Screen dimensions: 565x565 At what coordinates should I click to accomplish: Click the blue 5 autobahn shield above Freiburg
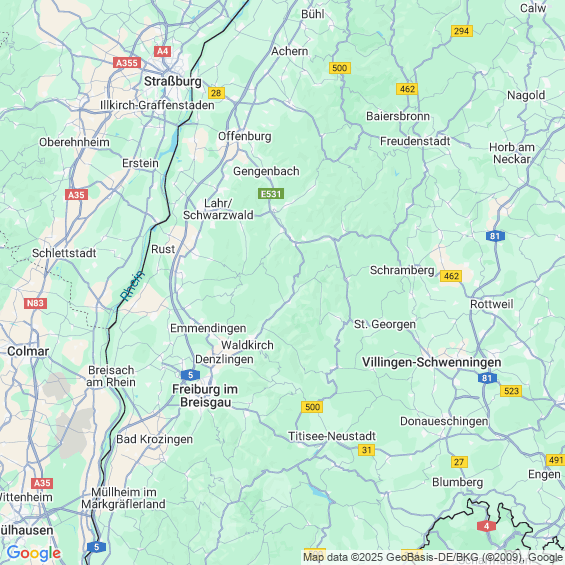(x=191, y=375)
